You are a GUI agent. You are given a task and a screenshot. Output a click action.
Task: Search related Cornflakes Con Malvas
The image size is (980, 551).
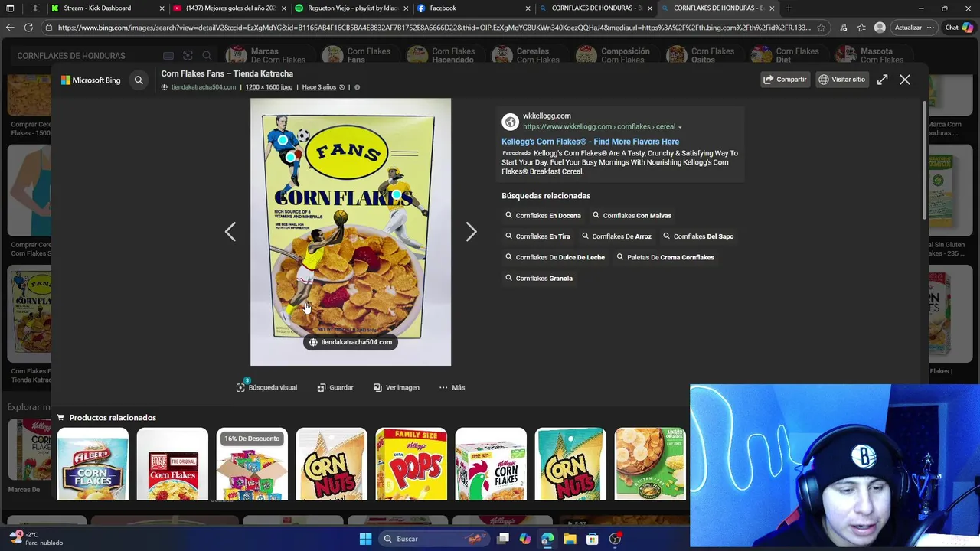coord(632,216)
